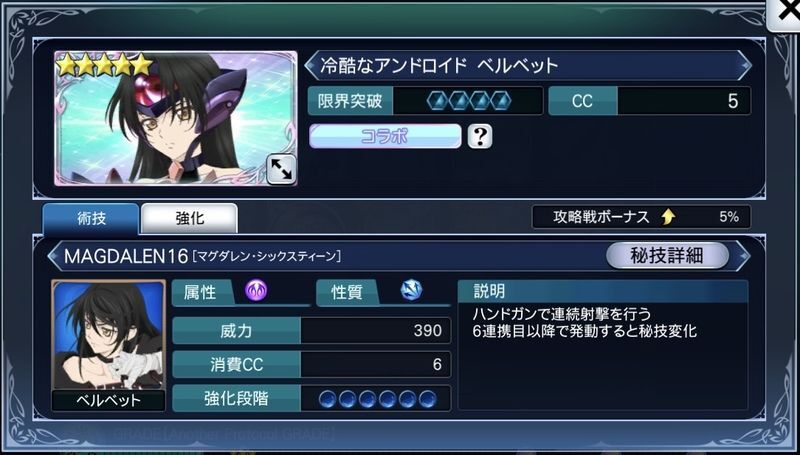Click the last 強化段階 progress orb
This screenshot has width=800, height=455.
click(x=428, y=399)
